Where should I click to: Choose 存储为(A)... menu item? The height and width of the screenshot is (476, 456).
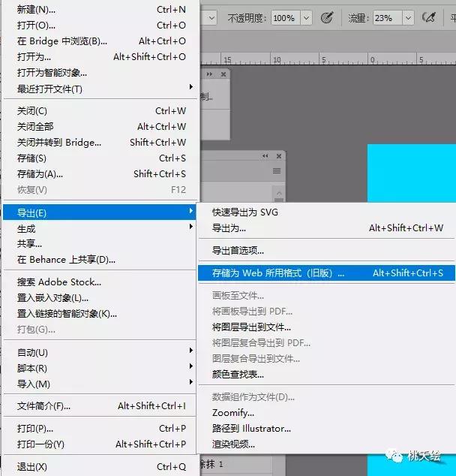click(x=101, y=174)
